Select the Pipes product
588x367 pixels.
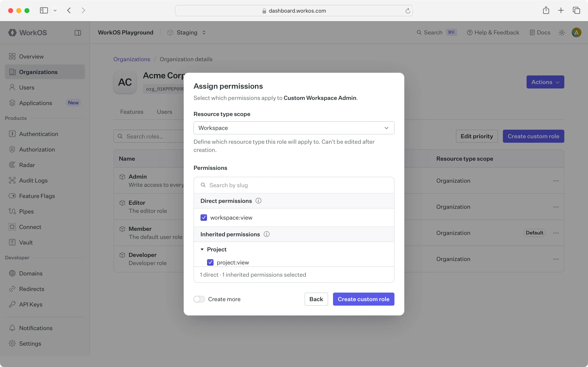click(27, 211)
